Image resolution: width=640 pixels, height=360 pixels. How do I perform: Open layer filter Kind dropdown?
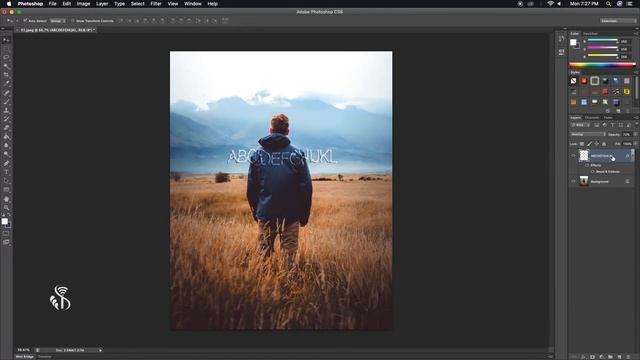[580, 125]
